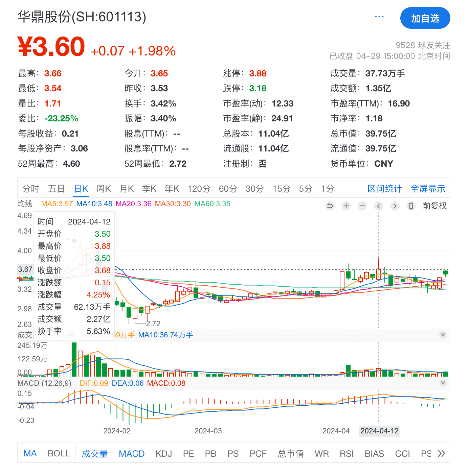Screen dimensions: 469x476
Task: Enable the KDJ indicator
Action: [164, 454]
